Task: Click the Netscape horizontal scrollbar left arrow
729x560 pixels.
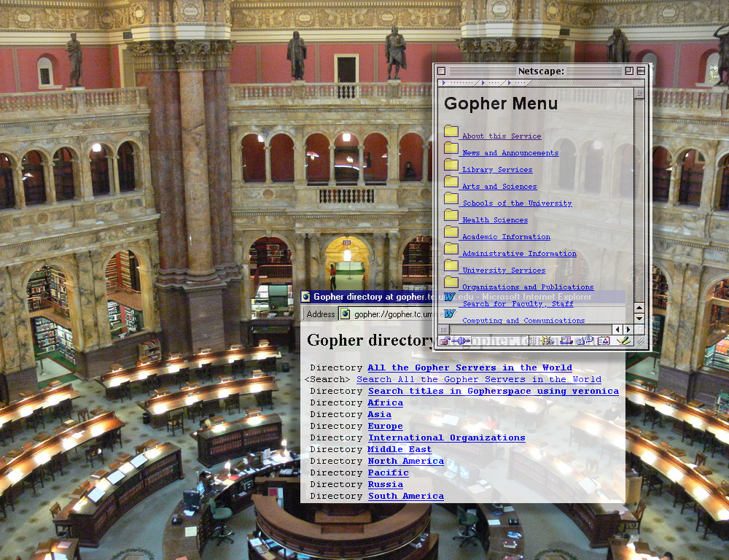Action: coord(618,330)
